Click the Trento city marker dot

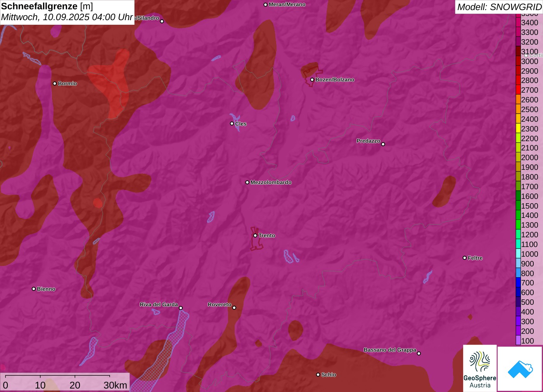click(255, 235)
